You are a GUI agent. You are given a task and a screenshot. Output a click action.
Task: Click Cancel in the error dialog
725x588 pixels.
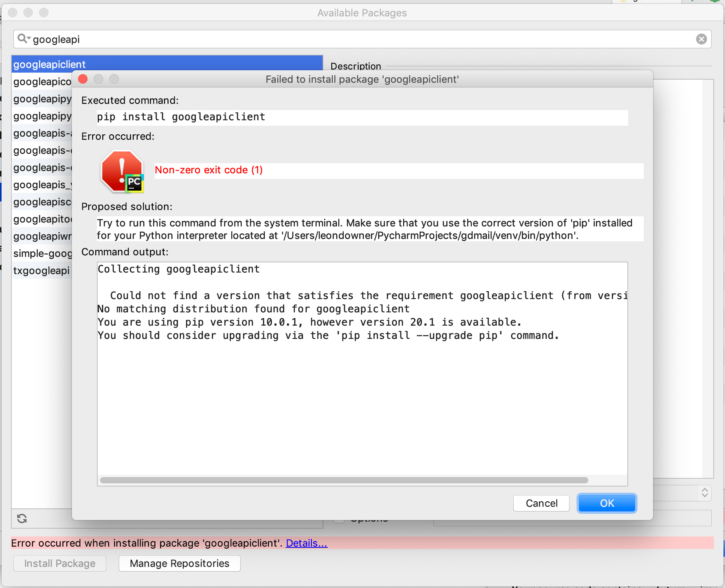(x=541, y=503)
